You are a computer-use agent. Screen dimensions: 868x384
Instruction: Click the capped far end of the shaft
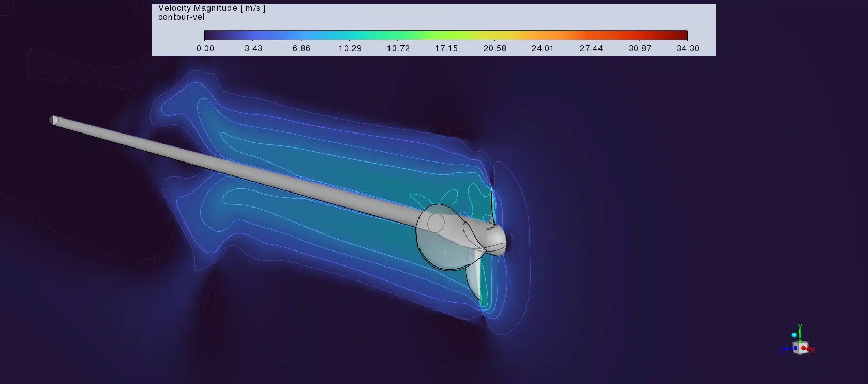pyautogui.click(x=53, y=120)
